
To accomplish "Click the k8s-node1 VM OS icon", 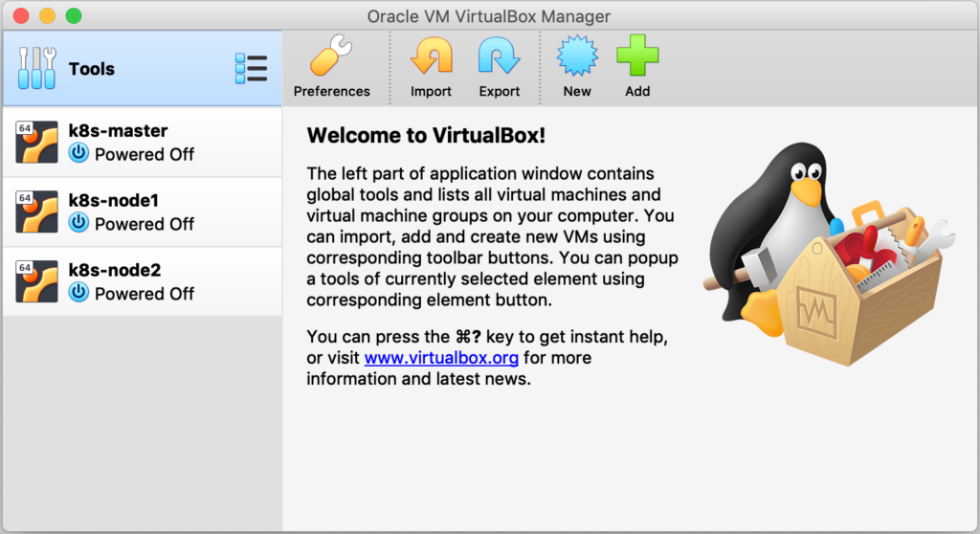I will [37, 211].
